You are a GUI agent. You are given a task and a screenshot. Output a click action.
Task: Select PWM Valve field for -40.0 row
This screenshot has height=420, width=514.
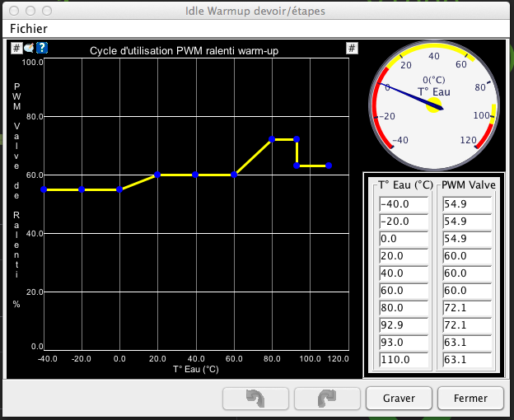pyautogui.click(x=467, y=204)
